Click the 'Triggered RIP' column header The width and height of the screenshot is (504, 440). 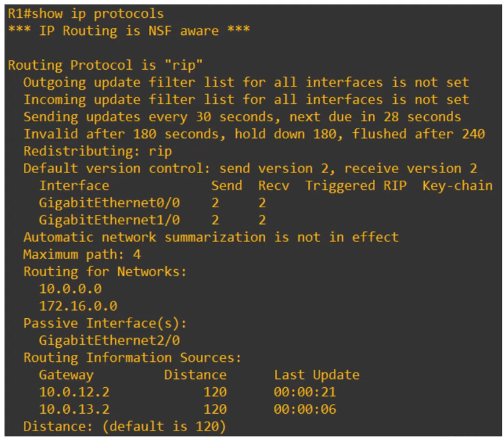click(356, 186)
